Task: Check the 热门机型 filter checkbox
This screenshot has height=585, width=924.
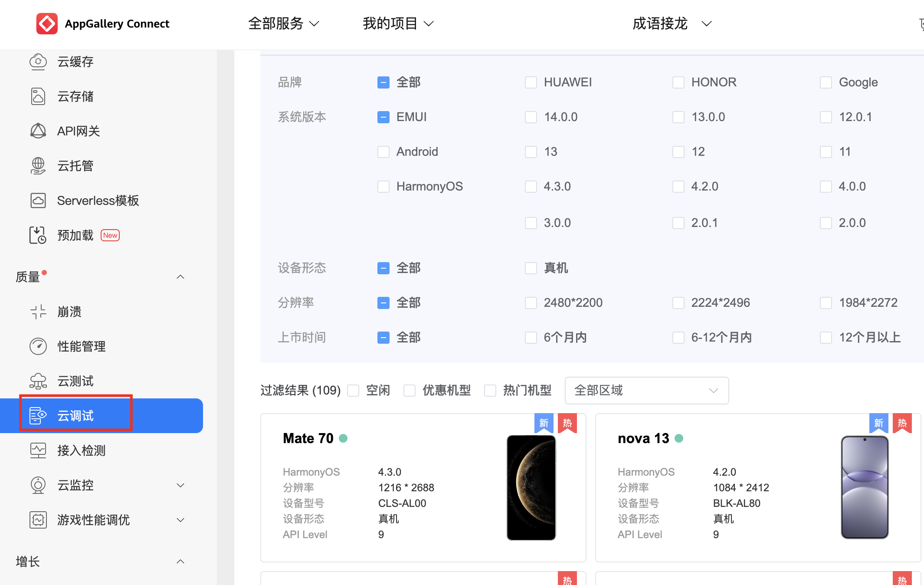Action: (x=490, y=391)
